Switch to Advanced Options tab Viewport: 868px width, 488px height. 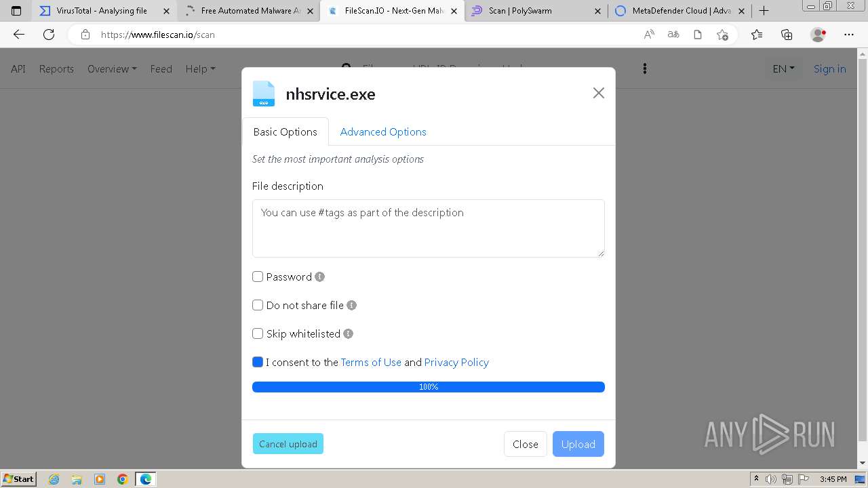[383, 131]
